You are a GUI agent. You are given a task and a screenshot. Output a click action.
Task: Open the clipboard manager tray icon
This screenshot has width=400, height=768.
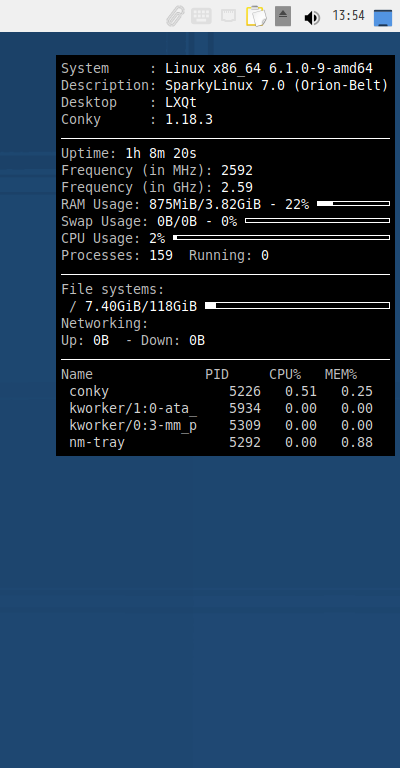pos(256,16)
